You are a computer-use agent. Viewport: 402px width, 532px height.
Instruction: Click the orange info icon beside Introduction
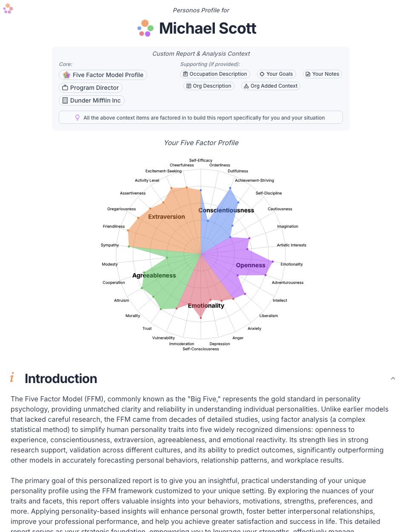12,378
